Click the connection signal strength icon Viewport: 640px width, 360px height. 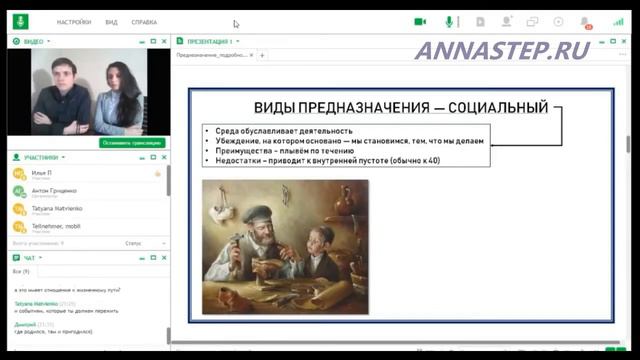[x=618, y=22]
